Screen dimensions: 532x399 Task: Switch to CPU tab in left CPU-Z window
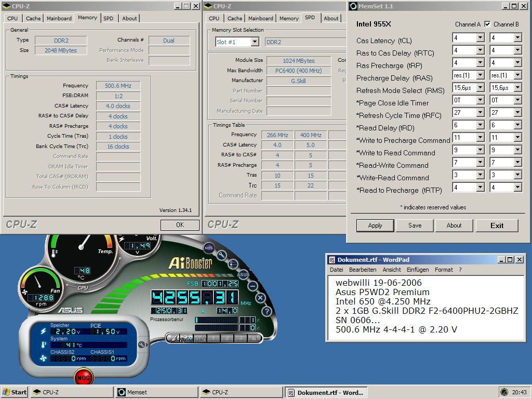point(12,18)
